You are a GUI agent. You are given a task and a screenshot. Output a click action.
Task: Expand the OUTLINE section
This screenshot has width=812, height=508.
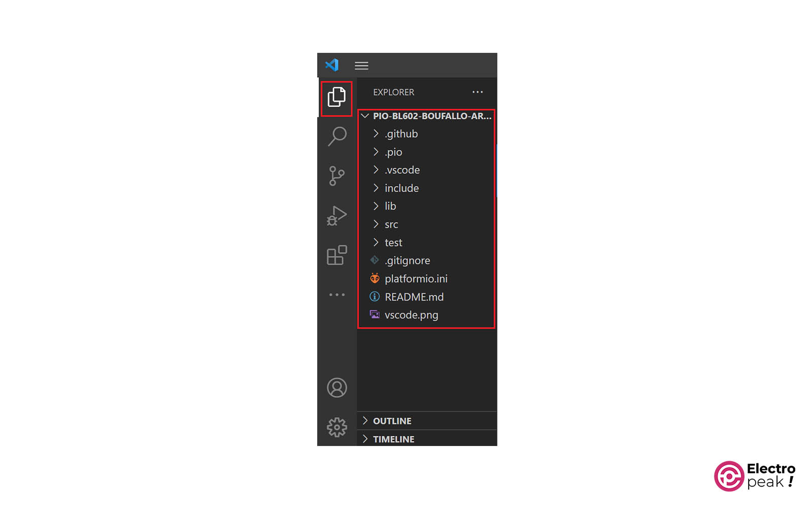(x=427, y=421)
